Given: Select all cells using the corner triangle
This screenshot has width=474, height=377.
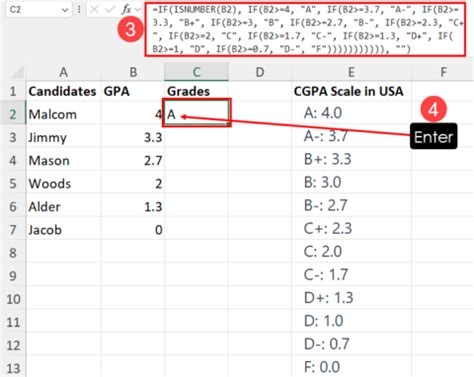Looking at the screenshot, I should [16, 72].
